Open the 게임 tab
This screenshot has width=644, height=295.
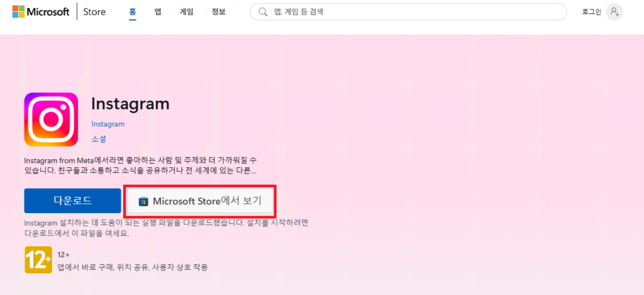pyautogui.click(x=186, y=12)
